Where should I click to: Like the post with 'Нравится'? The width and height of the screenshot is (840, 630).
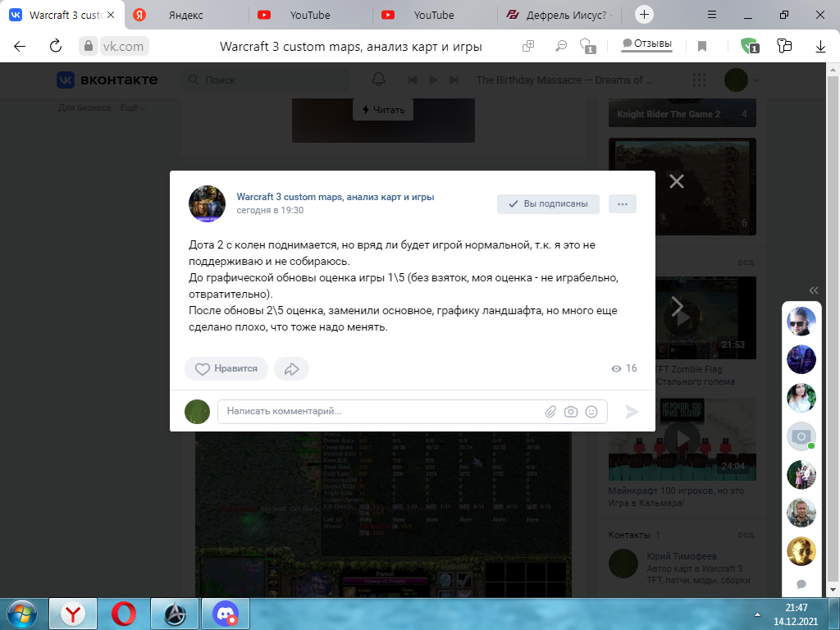coord(226,368)
